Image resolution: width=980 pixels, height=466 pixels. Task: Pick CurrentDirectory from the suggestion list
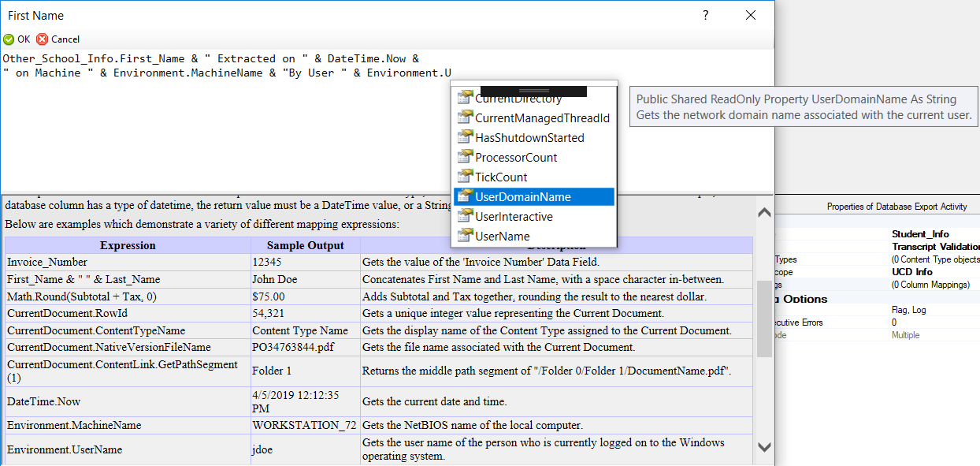click(x=518, y=99)
